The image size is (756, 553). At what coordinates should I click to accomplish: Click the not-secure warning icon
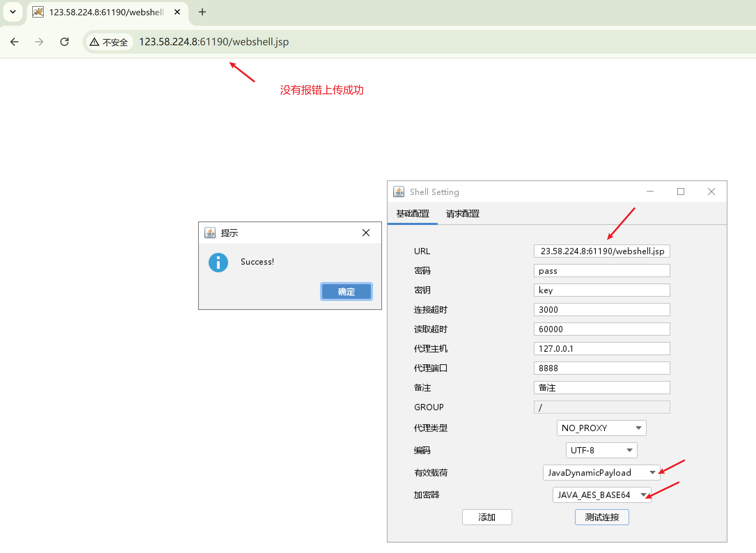[x=94, y=42]
